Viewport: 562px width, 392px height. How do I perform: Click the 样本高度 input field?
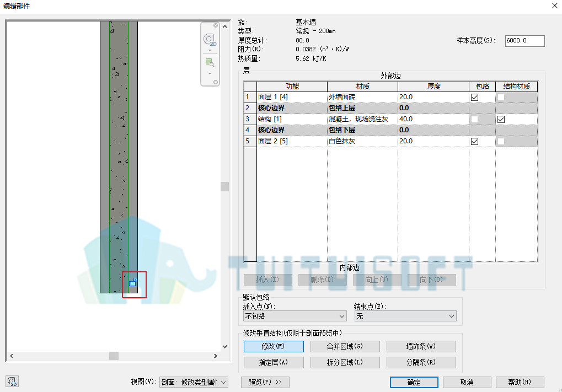[x=524, y=40]
